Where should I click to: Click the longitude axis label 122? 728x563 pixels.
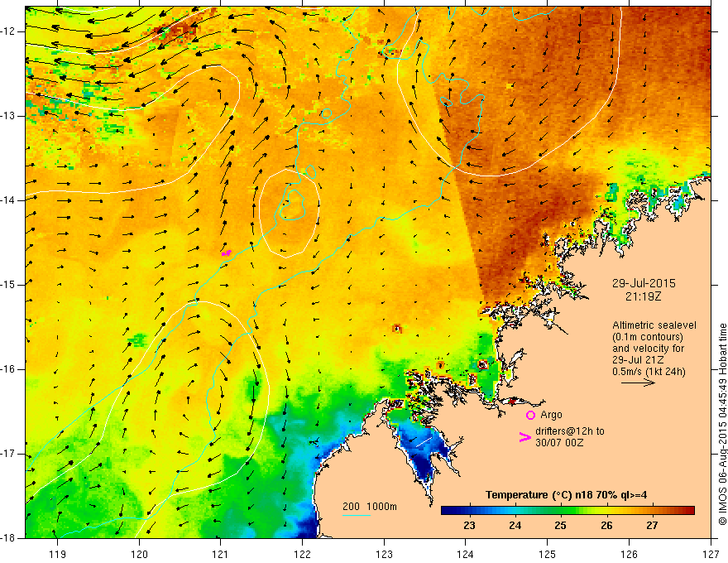302,554
